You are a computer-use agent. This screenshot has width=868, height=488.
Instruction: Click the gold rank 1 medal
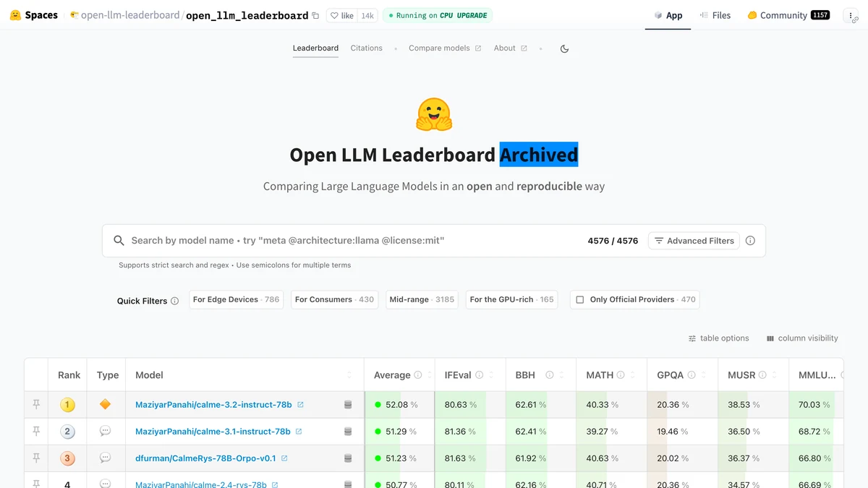click(67, 405)
